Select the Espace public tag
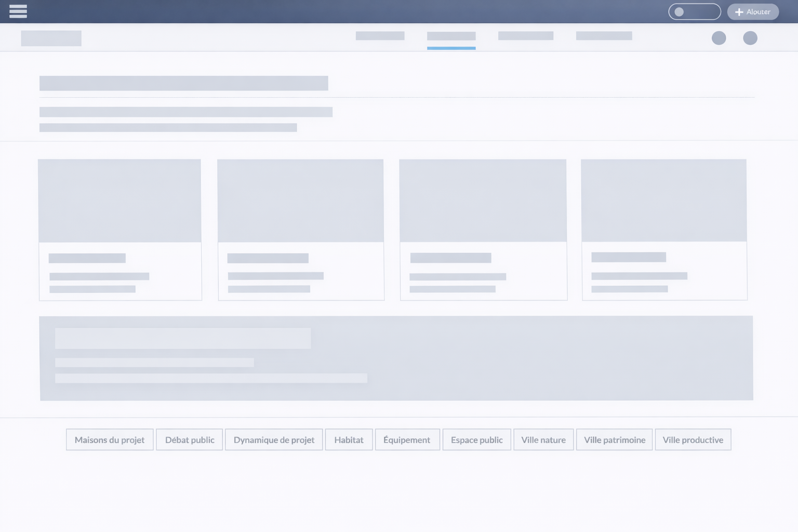Image resolution: width=798 pixels, height=532 pixels. 476,440
